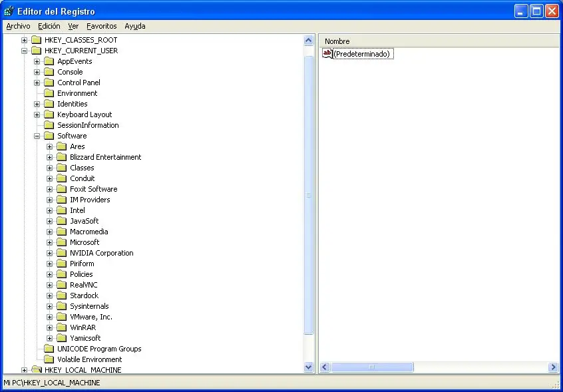Open the Edición menu

click(49, 26)
